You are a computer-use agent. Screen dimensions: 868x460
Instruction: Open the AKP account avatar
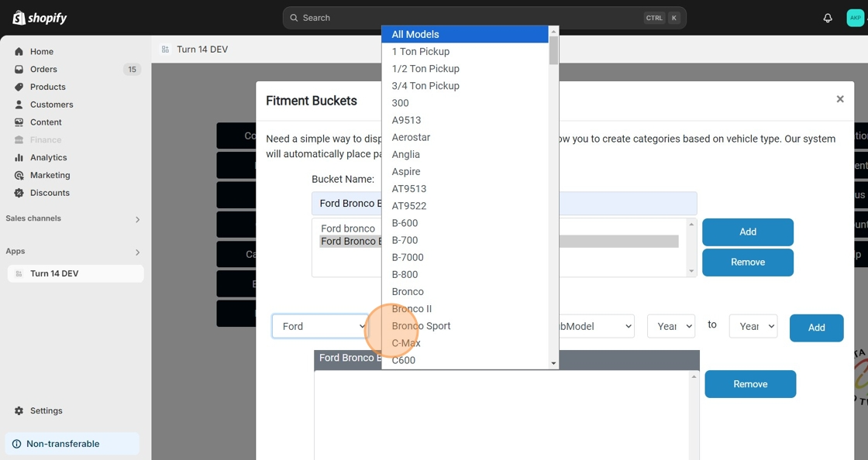coord(856,18)
